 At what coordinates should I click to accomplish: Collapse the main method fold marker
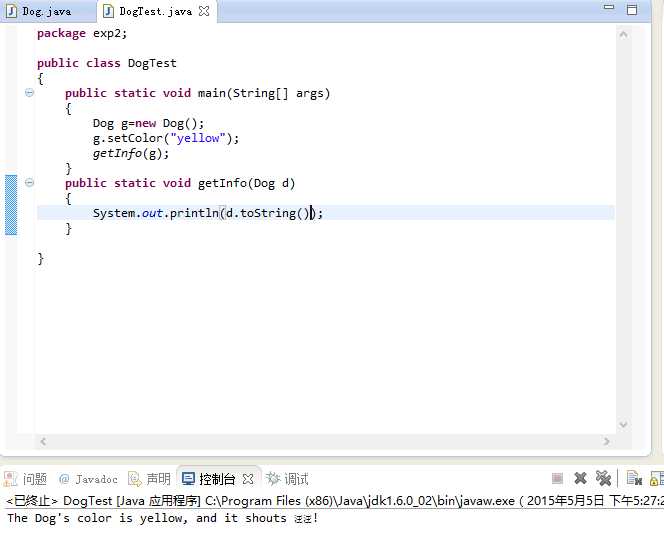(29, 93)
